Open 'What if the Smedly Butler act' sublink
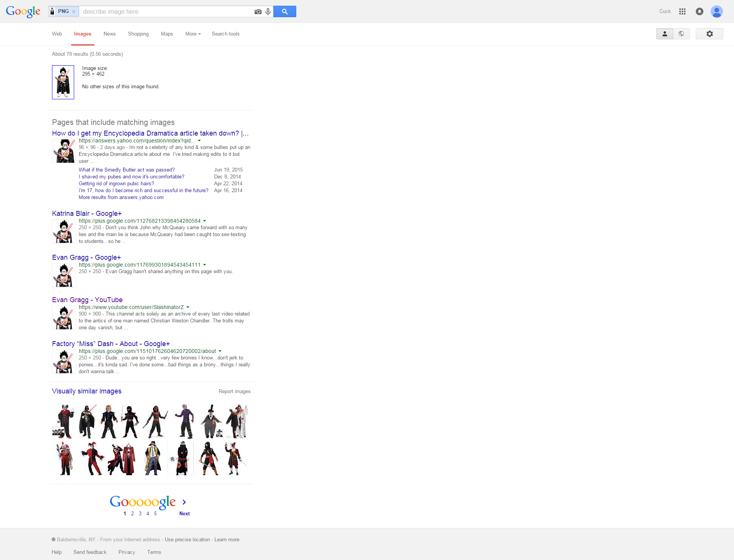This screenshot has height=560, width=734. (127, 170)
